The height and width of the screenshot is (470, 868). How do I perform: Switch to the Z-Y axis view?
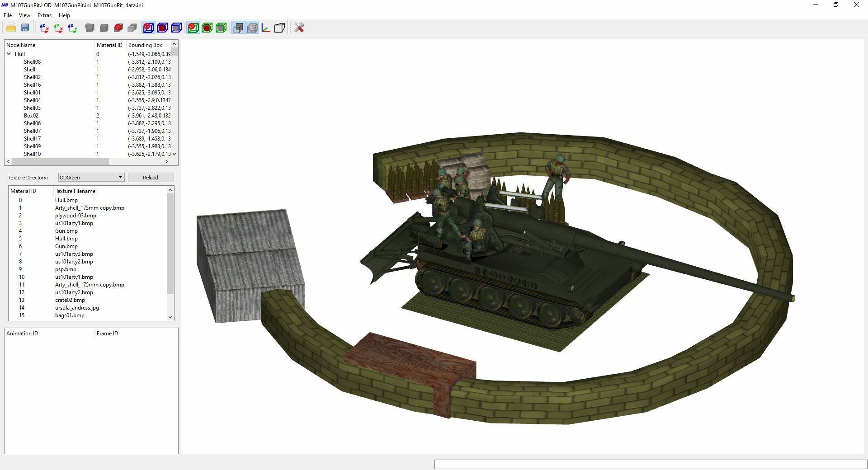tap(72, 28)
